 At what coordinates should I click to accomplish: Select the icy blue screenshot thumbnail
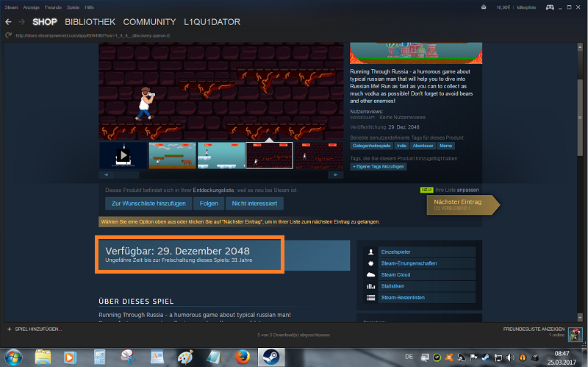[221, 155]
